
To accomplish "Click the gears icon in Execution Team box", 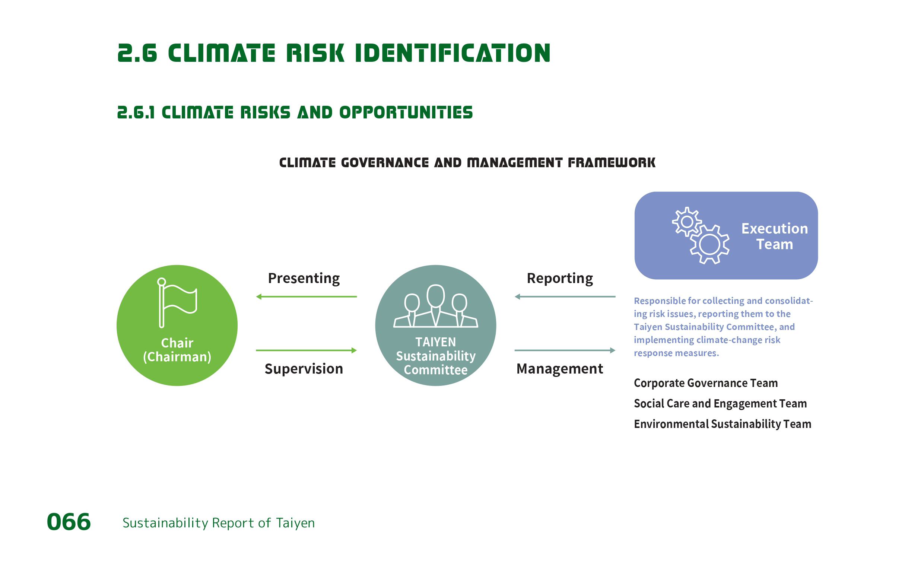I will point(700,235).
